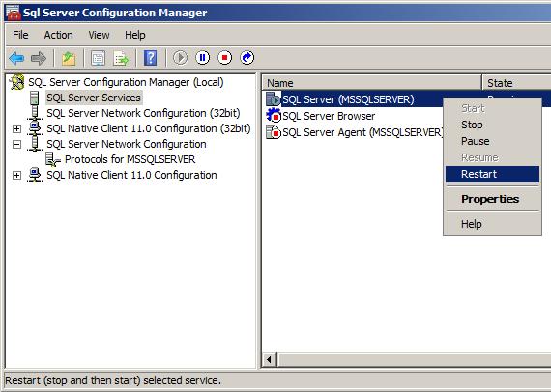The height and width of the screenshot is (392, 551).
Task: Select the SQL Server Agent (MSSQLSERVER) row name
Action: click(363, 132)
